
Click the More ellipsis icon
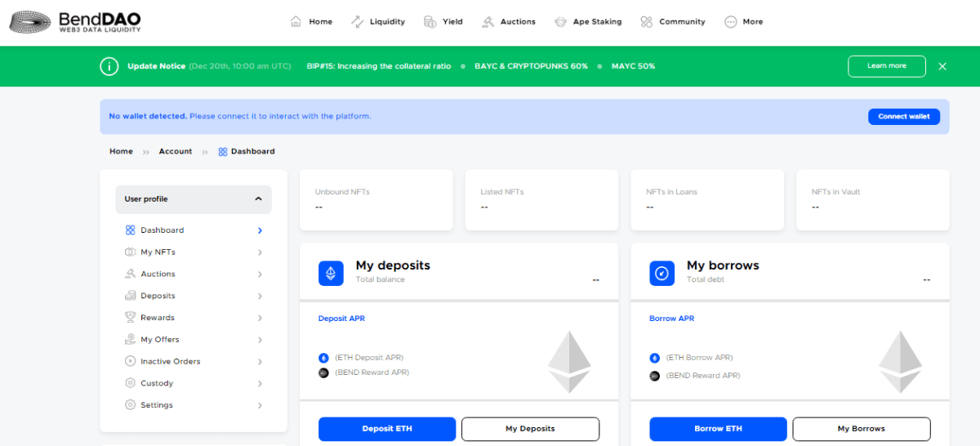730,22
